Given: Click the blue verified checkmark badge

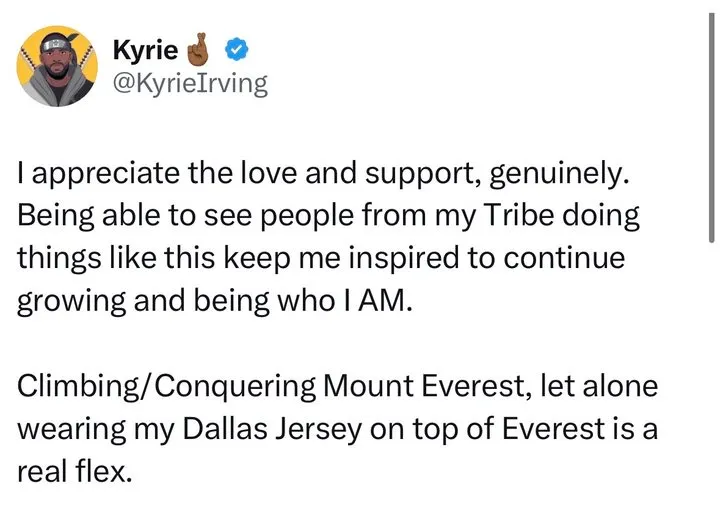Looking at the screenshot, I should (x=236, y=50).
